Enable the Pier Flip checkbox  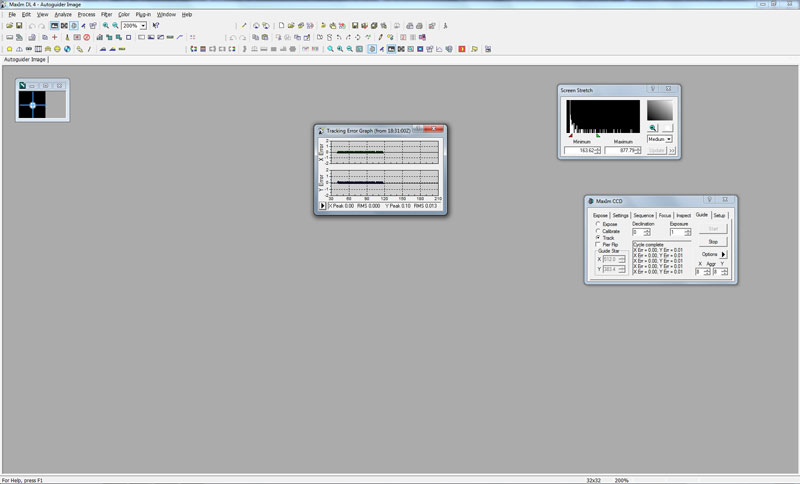pos(598,244)
